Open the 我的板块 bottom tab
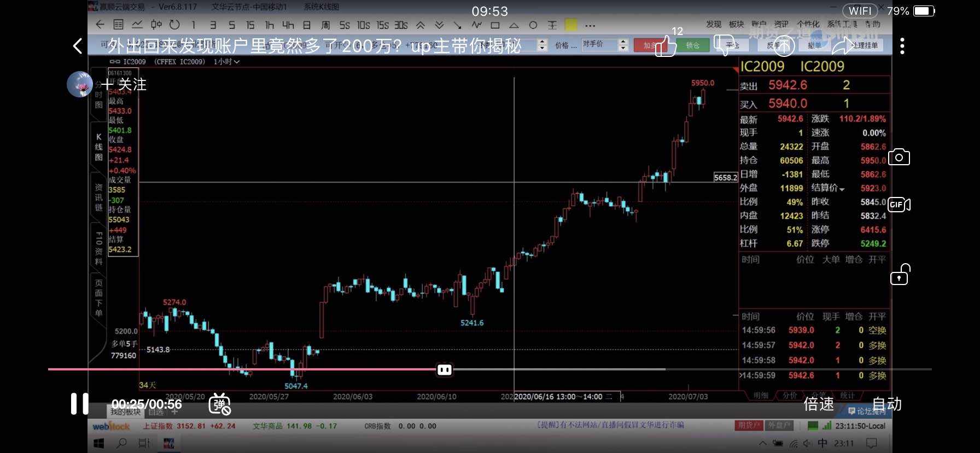Image resolution: width=980 pixels, height=453 pixels. tap(125, 412)
